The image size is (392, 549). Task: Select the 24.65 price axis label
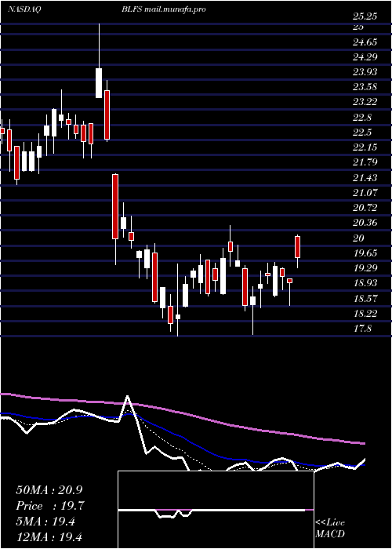(x=365, y=42)
